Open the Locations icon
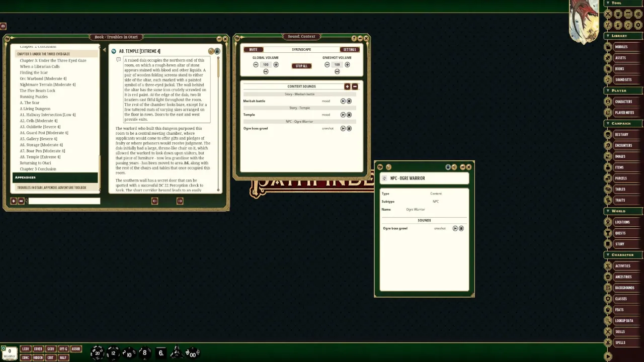This screenshot has width=644, height=362. (608, 222)
